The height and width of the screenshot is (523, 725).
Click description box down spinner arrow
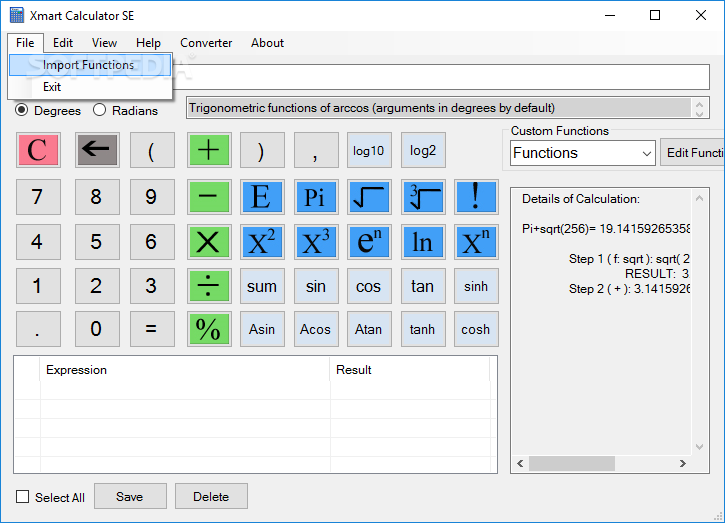coord(700,113)
